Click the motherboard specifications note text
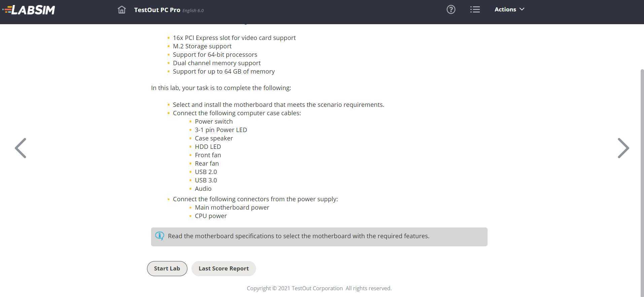Image resolution: width=644 pixels, height=297 pixels. click(x=298, y=236)
